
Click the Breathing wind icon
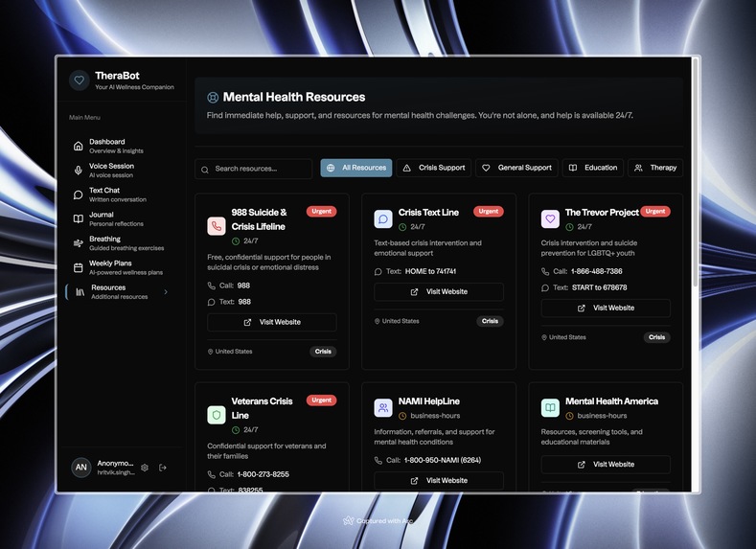tap(79, 243)
